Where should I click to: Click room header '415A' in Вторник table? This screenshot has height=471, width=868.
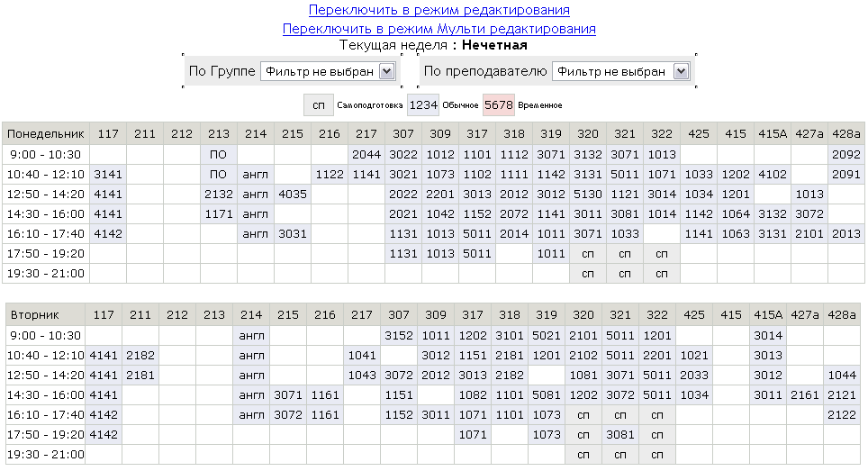[768, 315]
